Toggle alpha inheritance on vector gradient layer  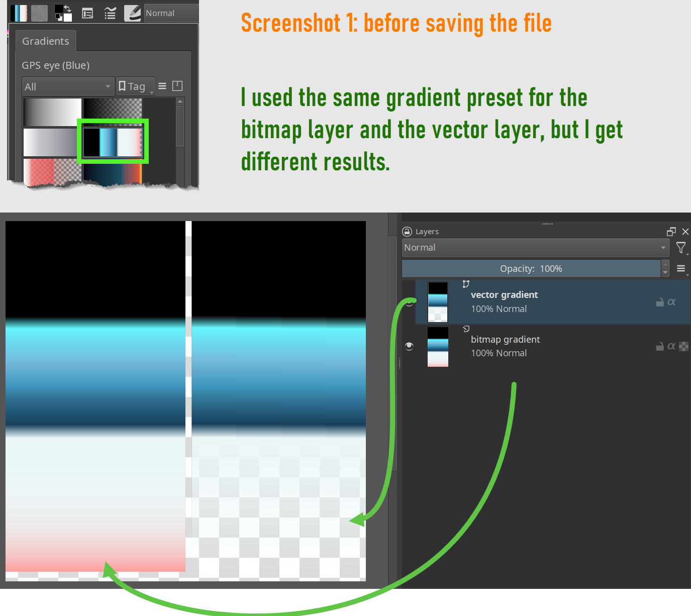tap(672, 302)
